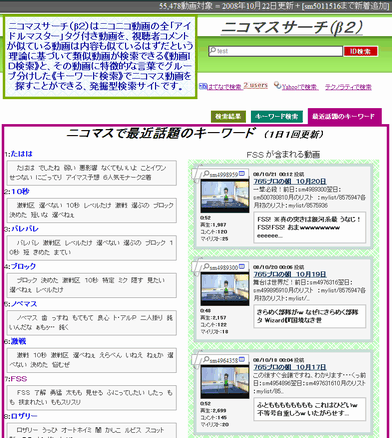The width and height of the screenshot is (392, 438).
Task: Click magnifier icon beside sm4998959
Action: point(206,173)
